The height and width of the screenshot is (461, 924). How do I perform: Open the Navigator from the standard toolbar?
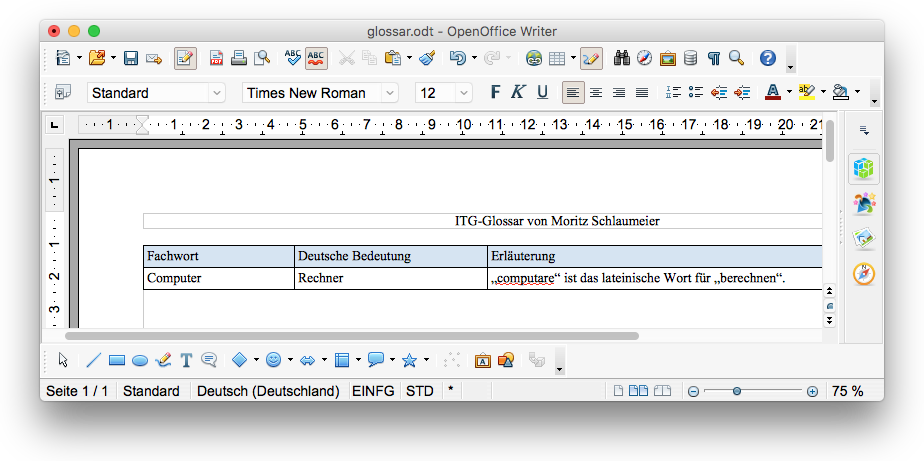(644, 58)
